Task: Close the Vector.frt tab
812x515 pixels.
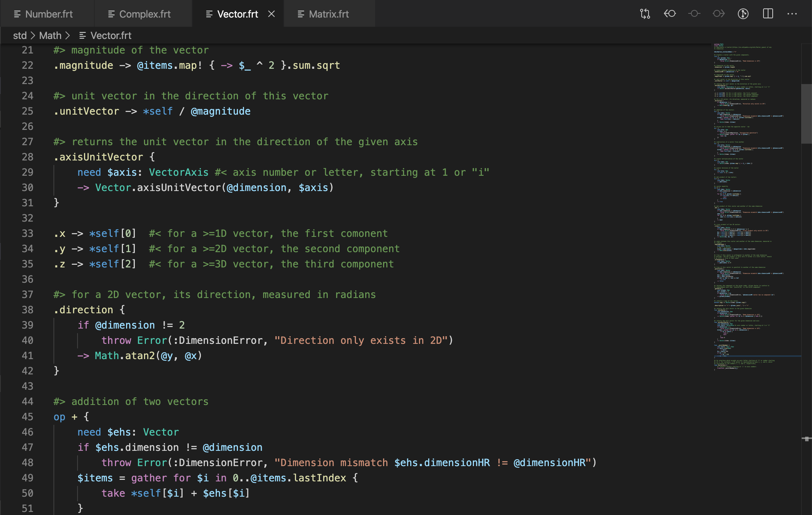Action: pyautogui.click(x=272, y=14)
